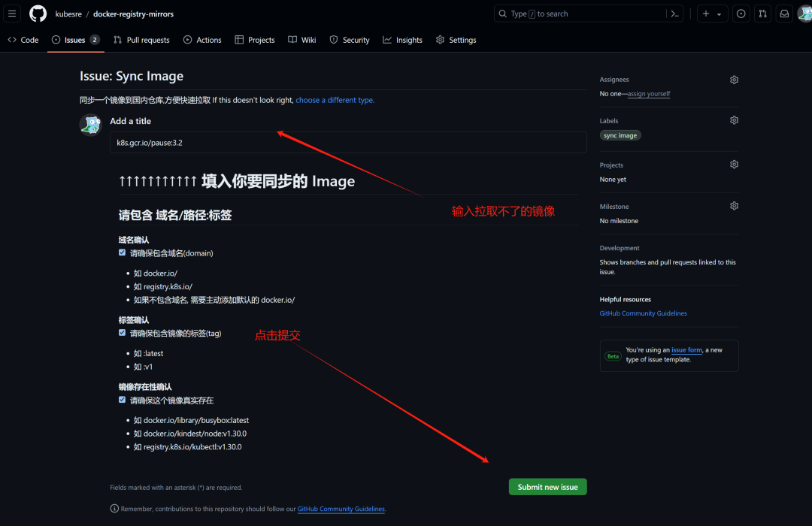Switch to the Wiki tab
The width and height of the screenshot is (812, 526).
pos(302,40)
